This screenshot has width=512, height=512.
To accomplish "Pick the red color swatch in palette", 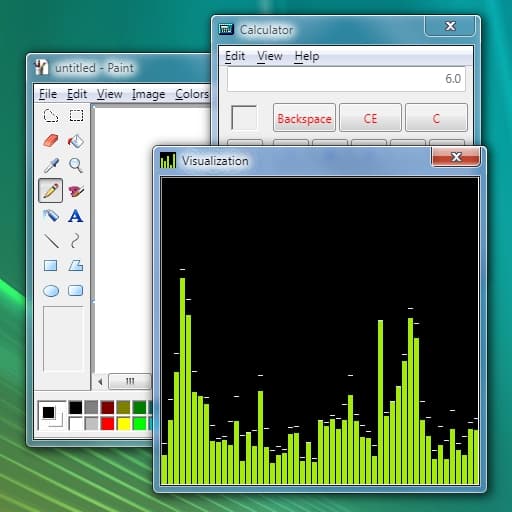I will coord(108,423).
